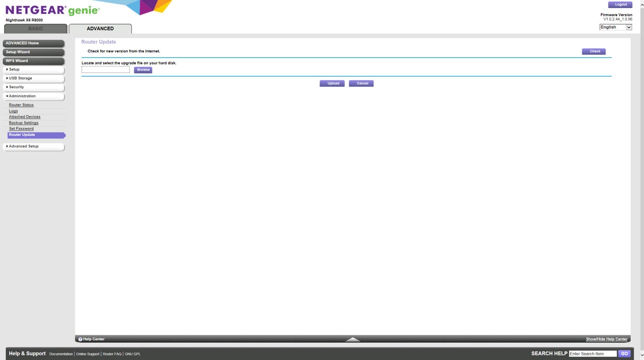Click the Help Center label

point(94,339)
